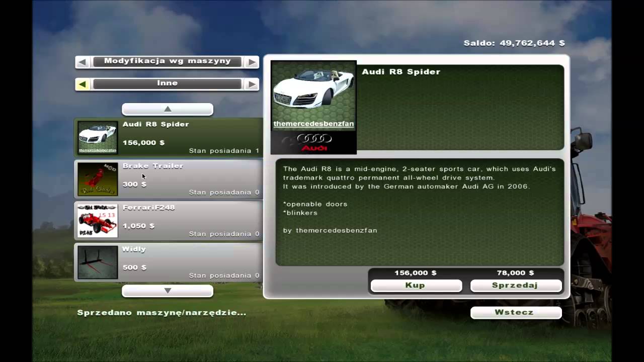Click the '*blinkers' description line

pyautogui.click(x=300, y=213)
